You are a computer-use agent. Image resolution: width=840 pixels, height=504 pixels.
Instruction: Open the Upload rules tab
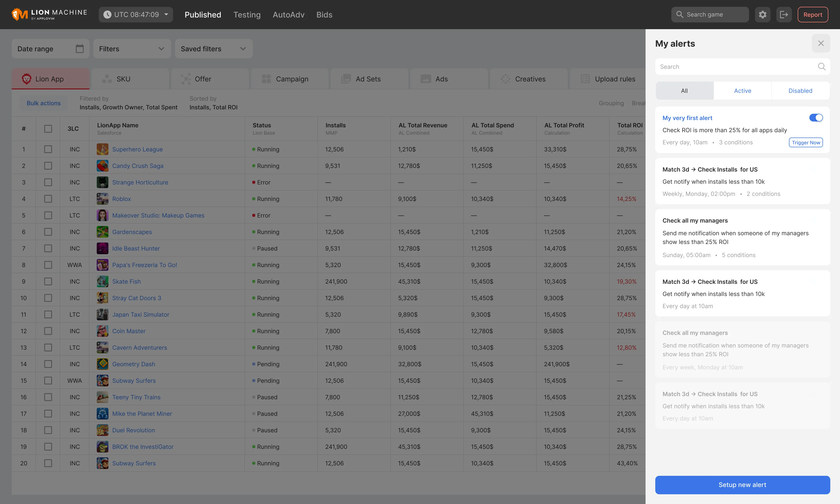[x=607, y=79]
